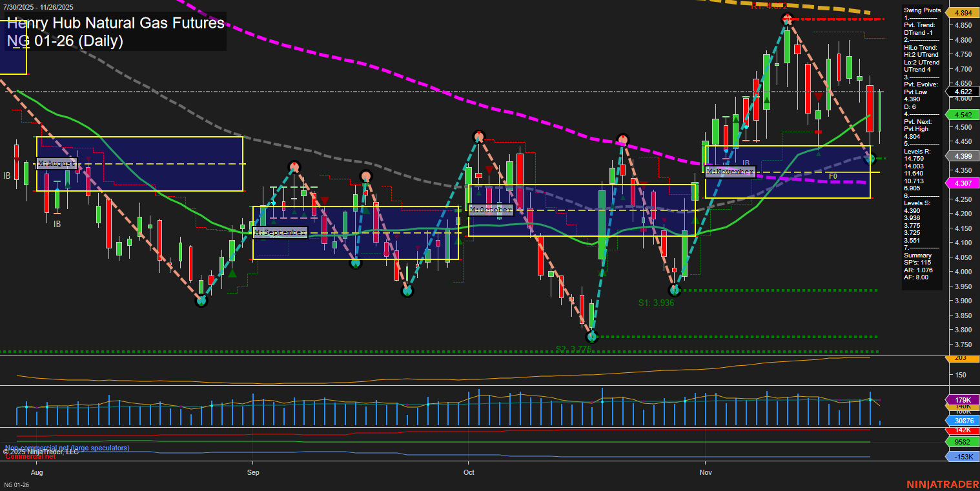Click the F0 label in November box

[833, 176]
